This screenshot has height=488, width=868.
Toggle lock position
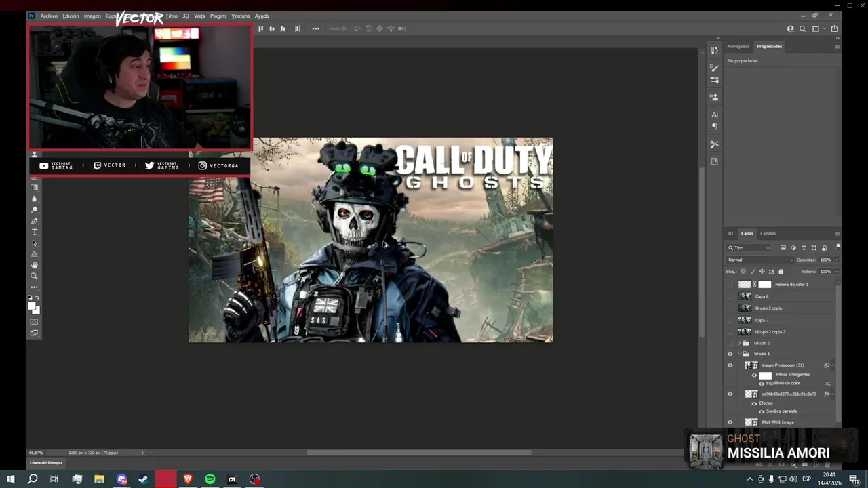[762, 272]
